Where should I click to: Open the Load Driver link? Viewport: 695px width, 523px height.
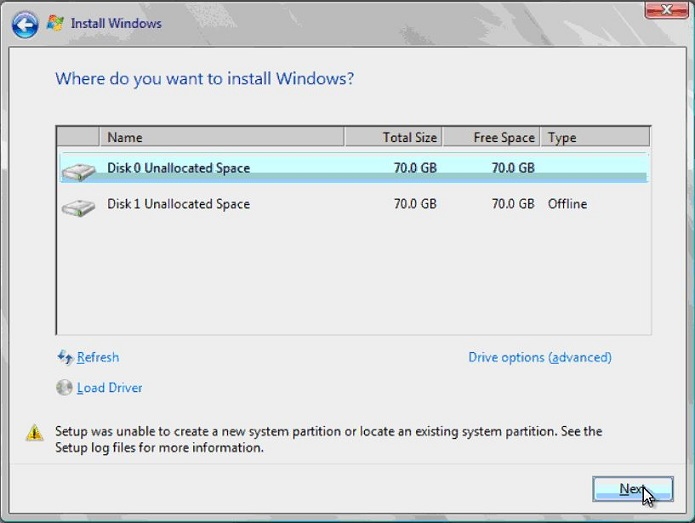tap(109, 388)
